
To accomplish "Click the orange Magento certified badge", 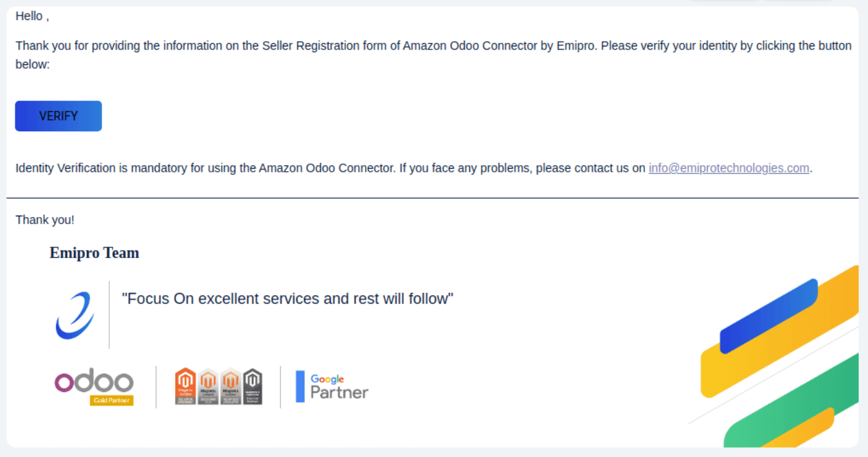I will point(185,386).
